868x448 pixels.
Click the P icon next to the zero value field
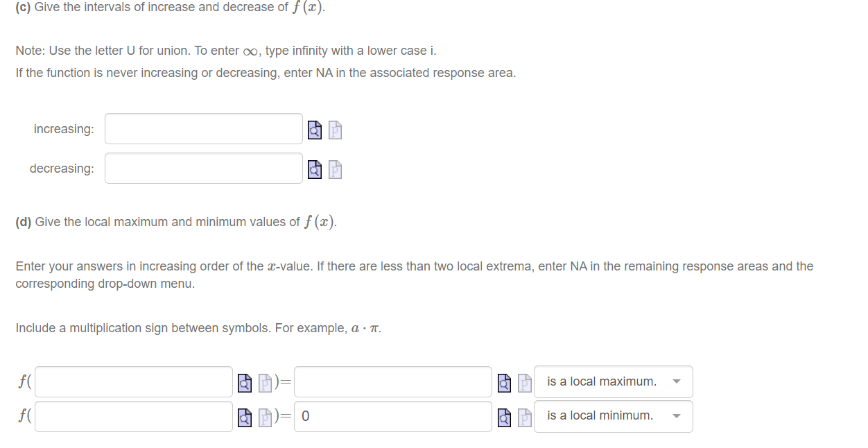524,415
